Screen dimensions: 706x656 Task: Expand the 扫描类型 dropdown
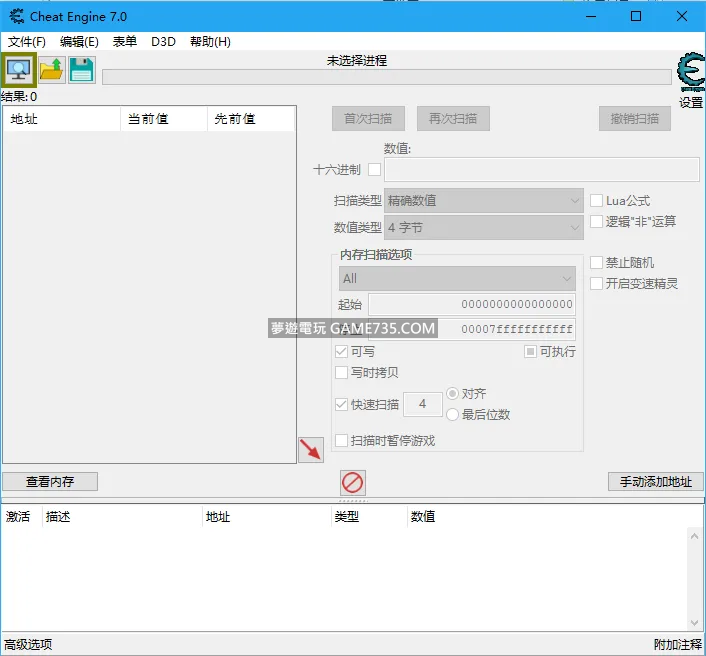(483, 201)
